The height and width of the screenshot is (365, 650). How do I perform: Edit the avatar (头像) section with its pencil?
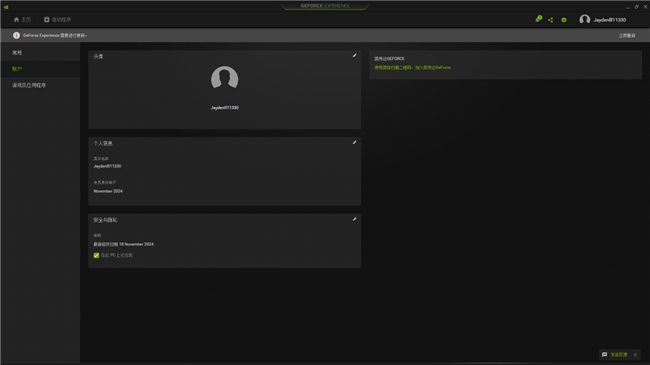(354, 56)
